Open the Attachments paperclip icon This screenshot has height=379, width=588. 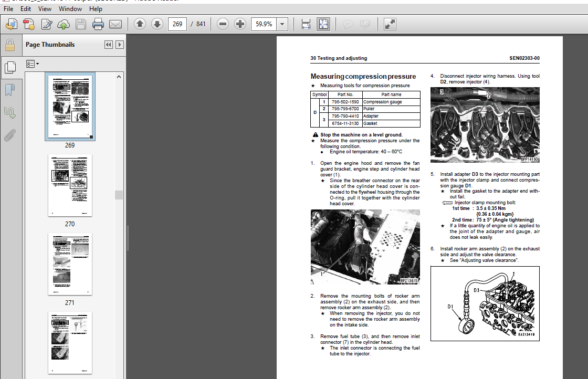click(10, 135)
